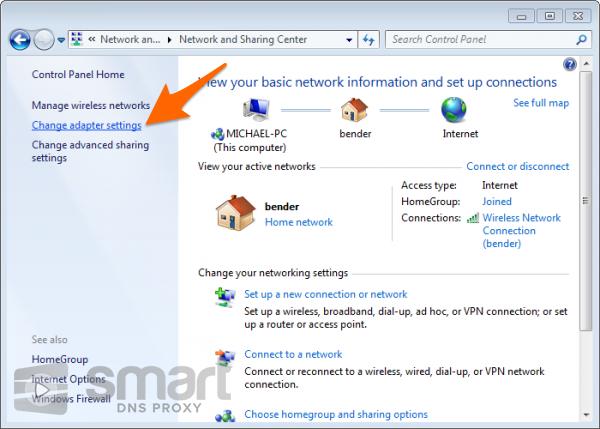Click the Connect to a network icon

coord(225,357)
